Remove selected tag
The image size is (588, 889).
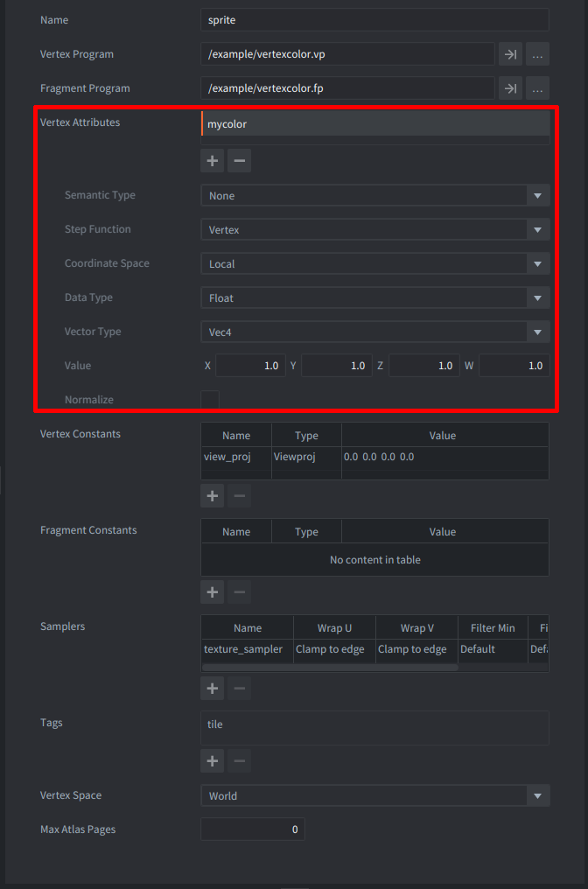[239, 761]
